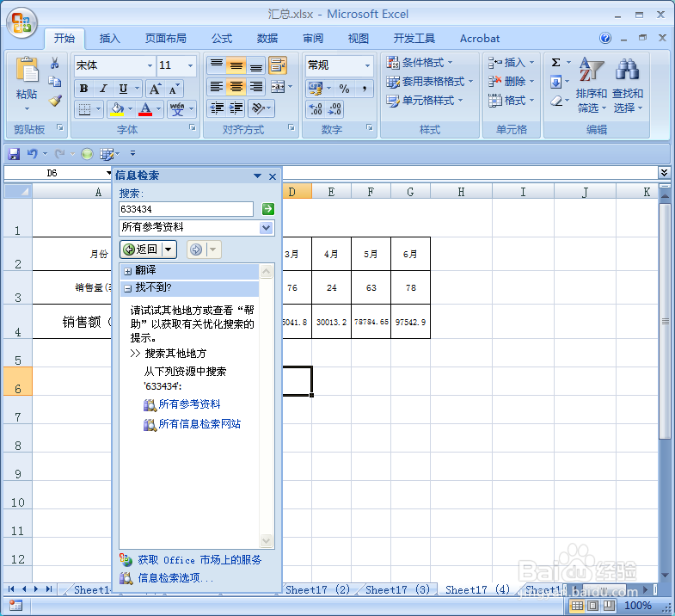Open 查找和选择 find and select
Viewport: 675px width, 616px height.
(628, 85)
